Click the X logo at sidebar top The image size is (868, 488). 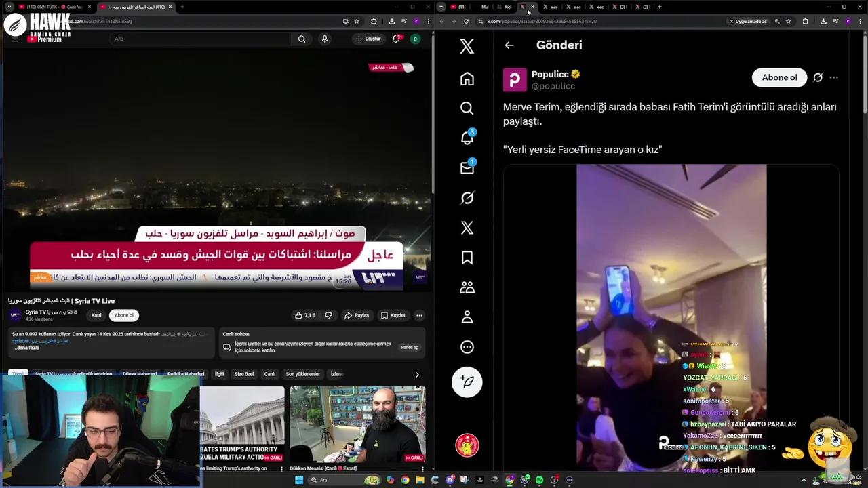pos(467,46)
